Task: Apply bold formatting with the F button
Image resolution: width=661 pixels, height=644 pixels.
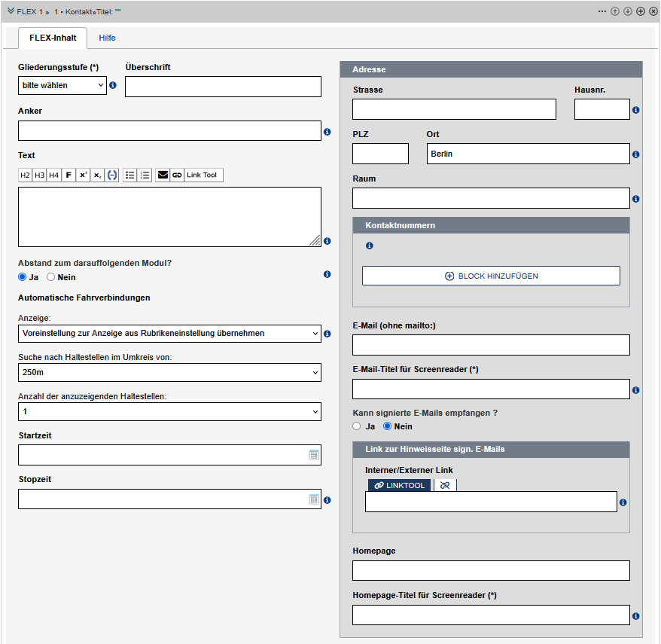Action: point(69,175)
